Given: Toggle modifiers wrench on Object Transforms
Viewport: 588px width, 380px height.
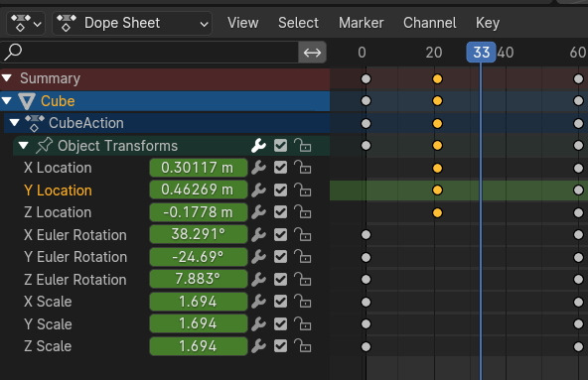Looking at the screenshot, I should pos(259,146).
